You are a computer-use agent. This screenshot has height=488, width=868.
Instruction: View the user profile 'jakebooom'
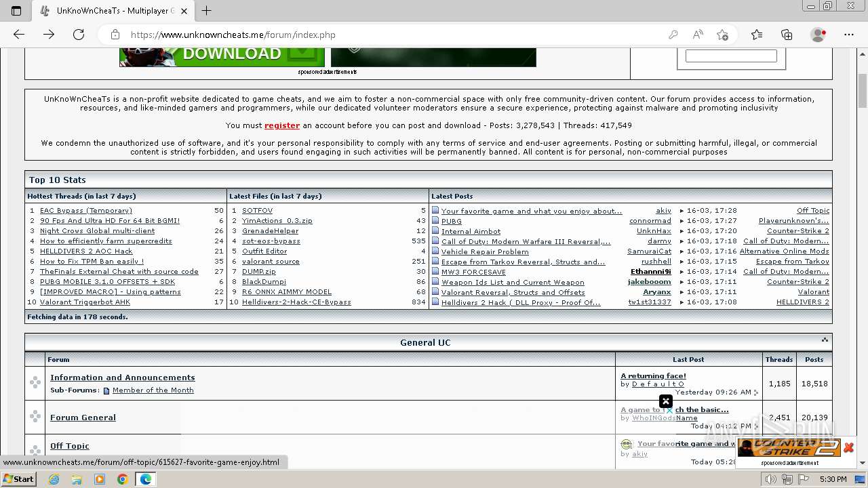pyautogui.click(x=650, y=282)
